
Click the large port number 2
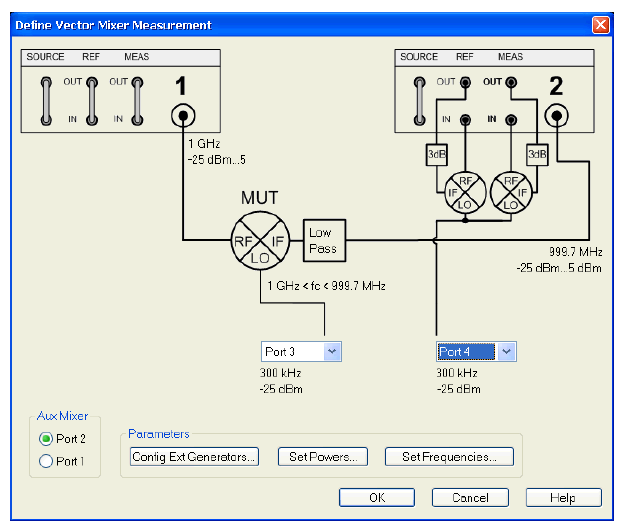[x=556, y=86]
